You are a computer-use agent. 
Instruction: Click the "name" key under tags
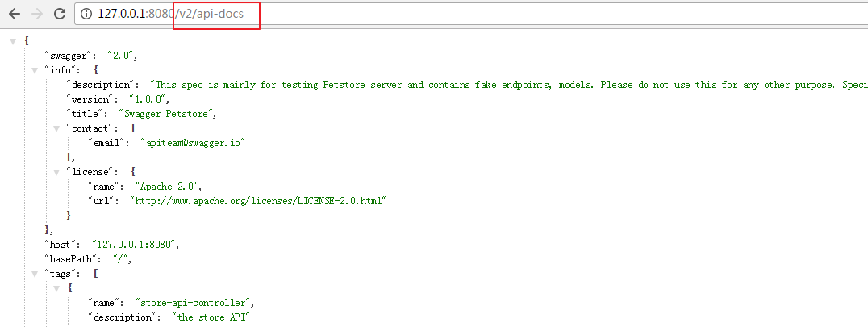pyautogui.click(x=105, y=303)
